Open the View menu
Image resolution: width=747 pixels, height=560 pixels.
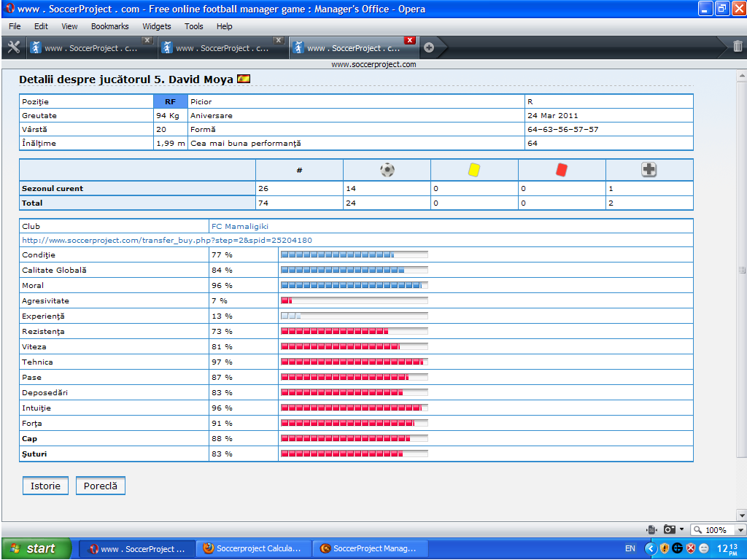tap(69, 26)
